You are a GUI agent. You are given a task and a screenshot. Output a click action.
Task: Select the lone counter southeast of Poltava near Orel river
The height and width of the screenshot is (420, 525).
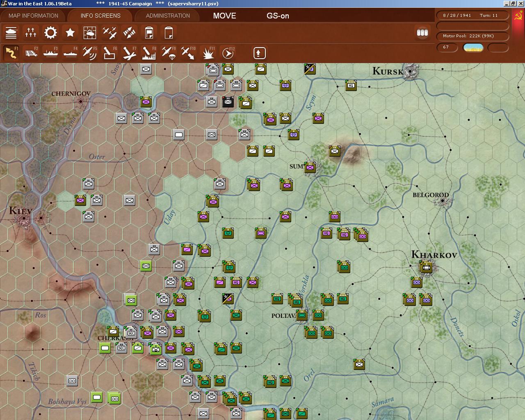pos(359,364)
